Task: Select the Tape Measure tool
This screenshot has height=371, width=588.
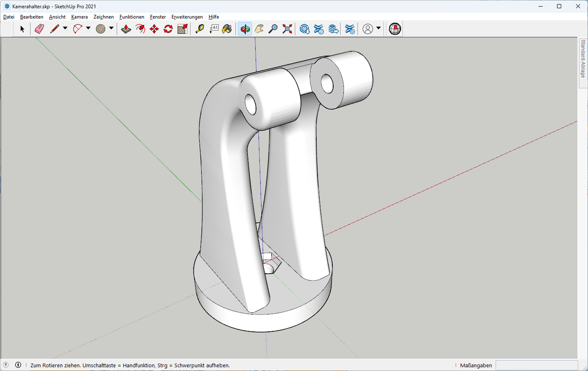Action: [x=200, y=29]
